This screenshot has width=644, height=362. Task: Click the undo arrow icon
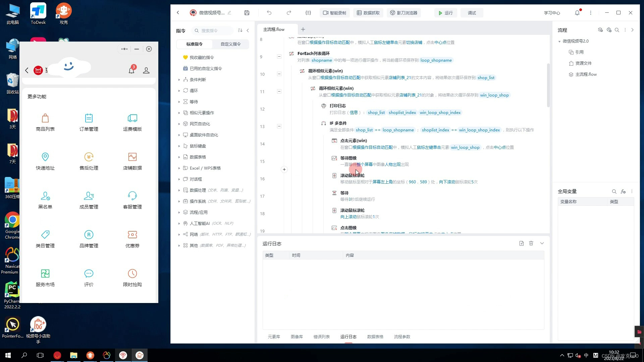tap(269, 13)
